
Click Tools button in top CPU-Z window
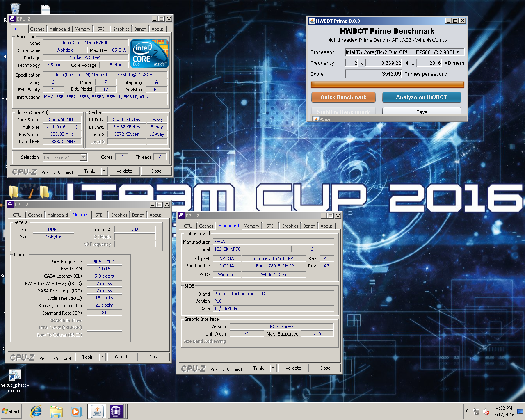tap(90, 171)
